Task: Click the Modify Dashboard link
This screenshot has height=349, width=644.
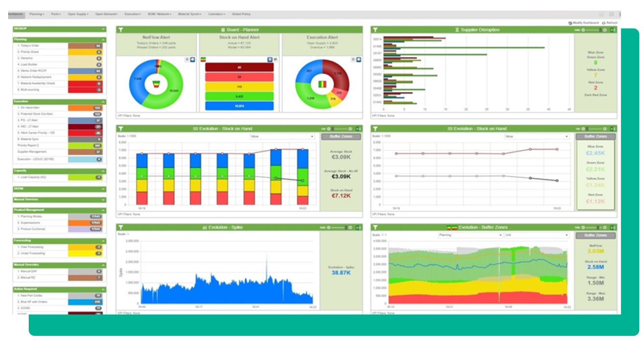Action: coord(583,23)
